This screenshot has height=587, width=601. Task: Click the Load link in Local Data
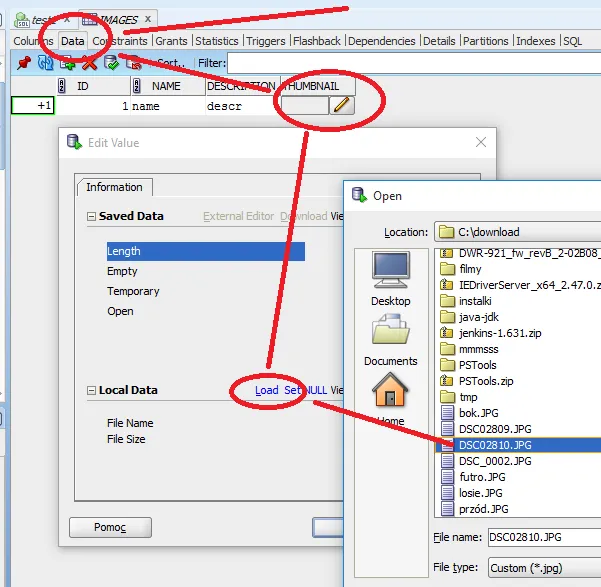click(x=267, y=390)
